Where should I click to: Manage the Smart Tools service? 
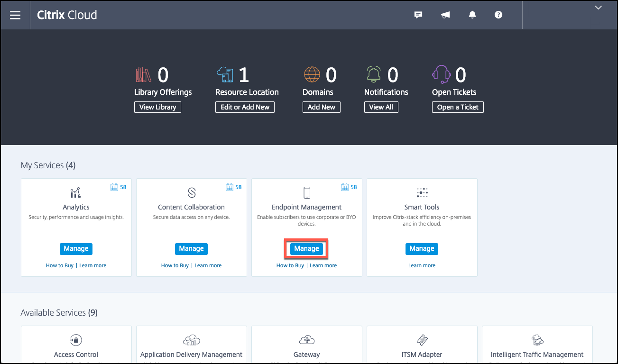coord(422,249)
